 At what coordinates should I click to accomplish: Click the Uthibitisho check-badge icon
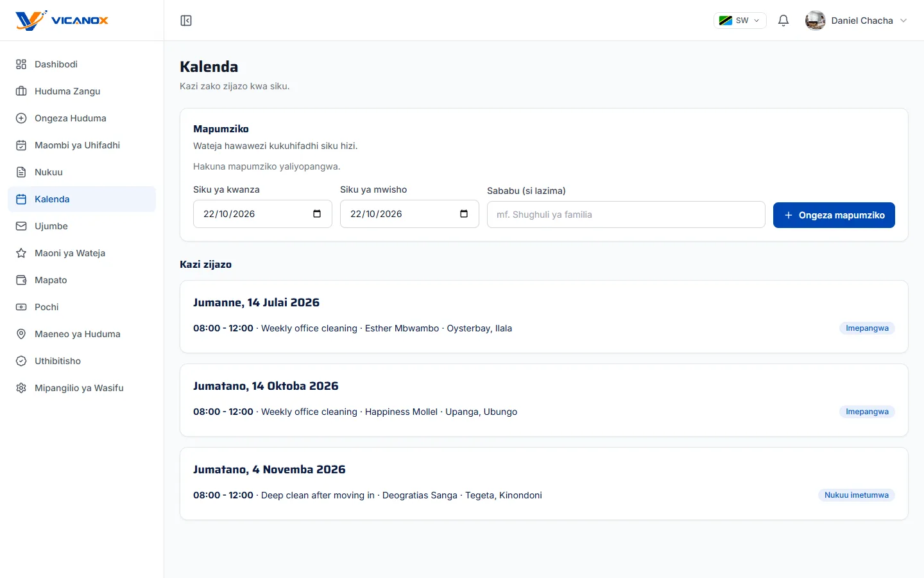21,361
